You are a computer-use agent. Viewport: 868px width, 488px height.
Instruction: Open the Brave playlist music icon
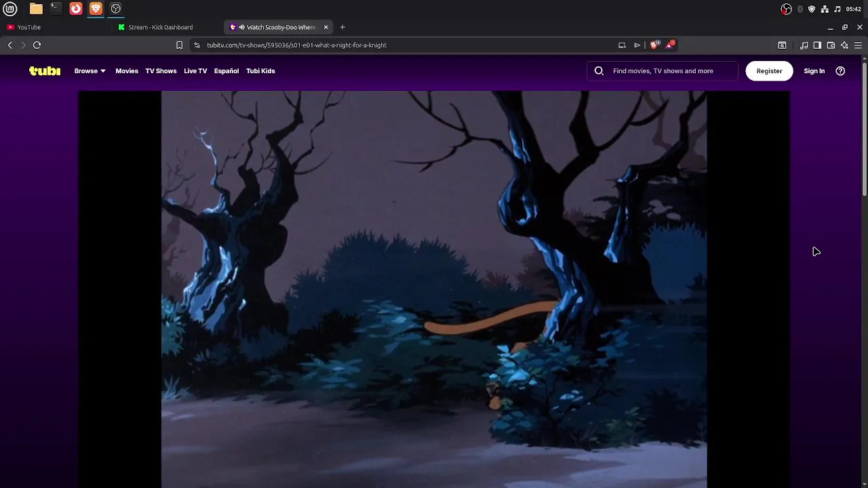click(804, 45)
